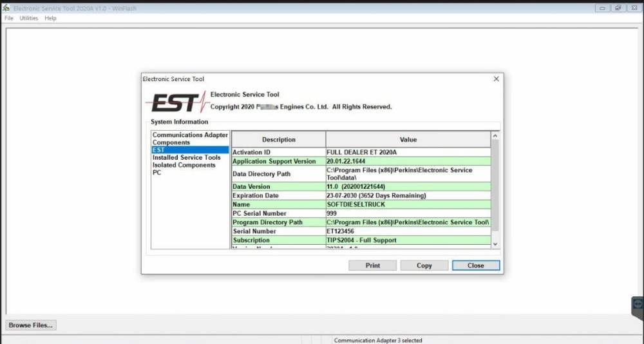Image resolution: width=644 pixels, height=344 pixels.
Task: Close the Electronic Service Tool dialog with X
Action: click(496, 79)
